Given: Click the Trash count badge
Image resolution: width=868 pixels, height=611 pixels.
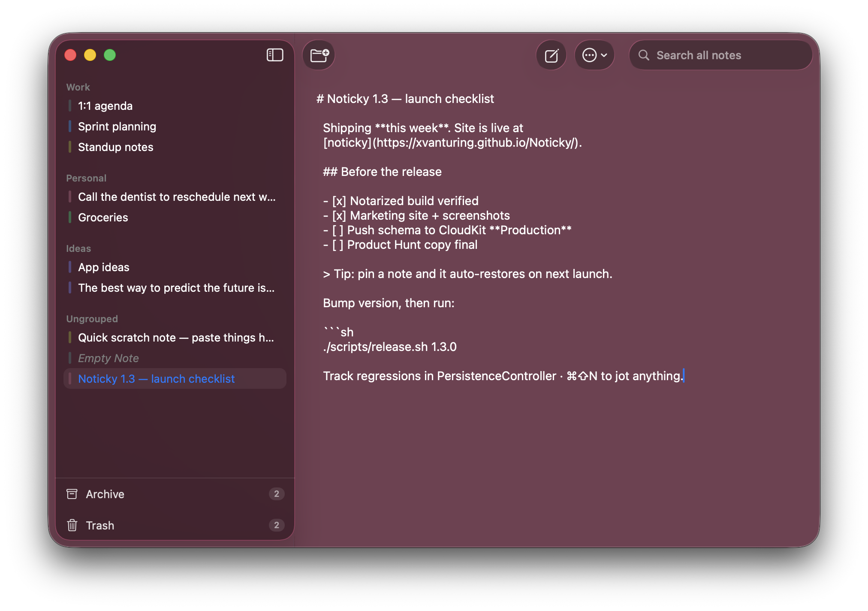Looking at the screenshot, I should (x=277, y=525).
